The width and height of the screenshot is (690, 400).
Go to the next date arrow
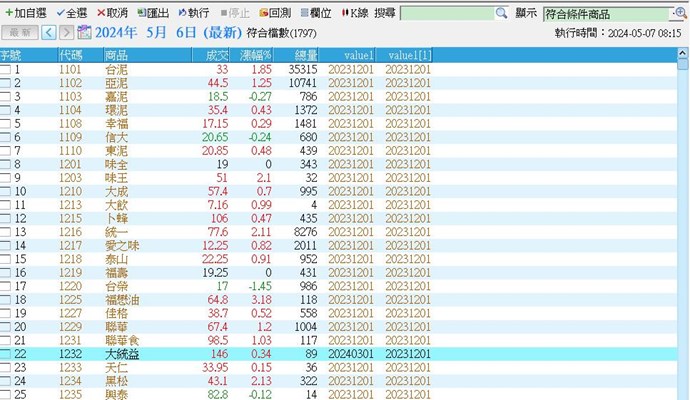click(x=67, y=32)
